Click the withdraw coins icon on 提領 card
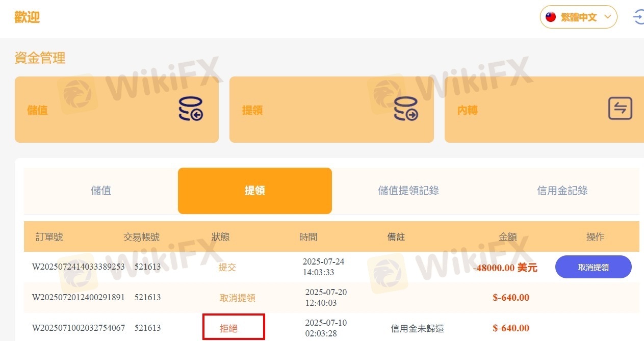The width and height of the screenshot is (644, 341). 406,109
